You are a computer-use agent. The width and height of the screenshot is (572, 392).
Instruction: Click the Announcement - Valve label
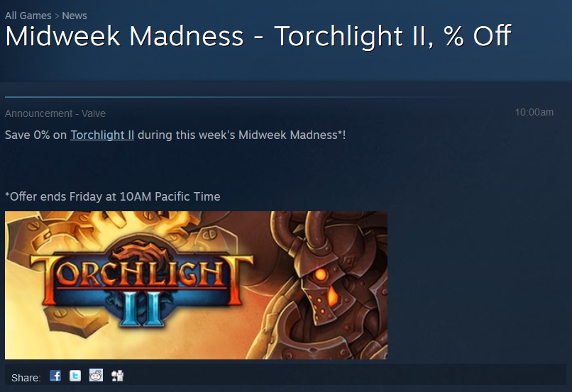click(x=55, y=113)
